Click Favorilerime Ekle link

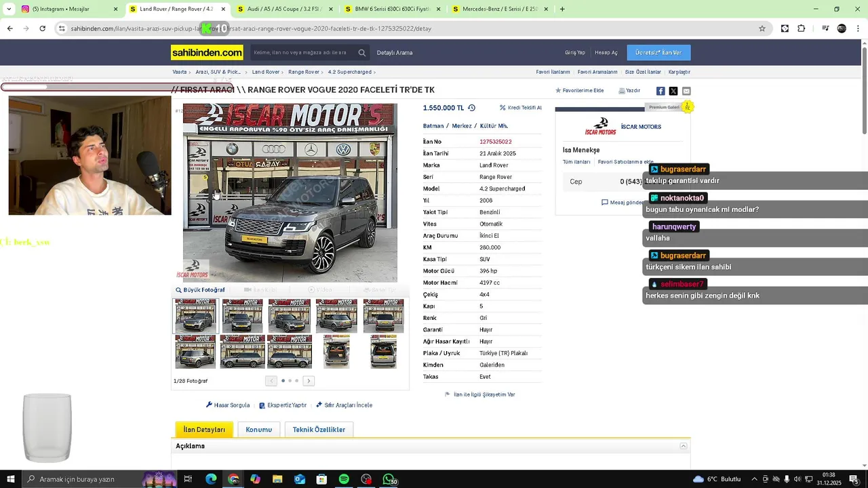click(x=580, y=91)
